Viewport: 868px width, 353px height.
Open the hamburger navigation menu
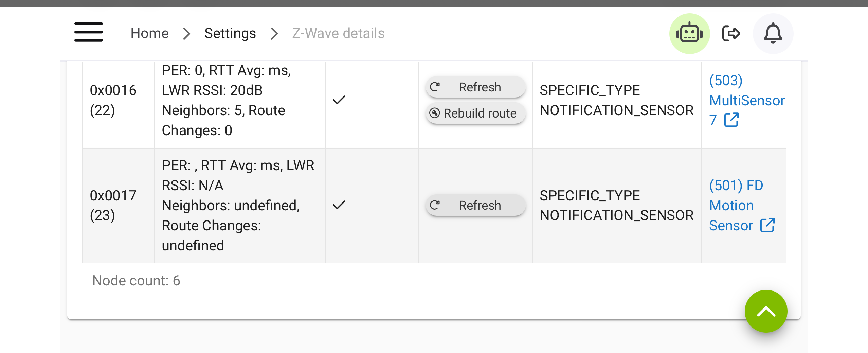click(x=89, y=32)
